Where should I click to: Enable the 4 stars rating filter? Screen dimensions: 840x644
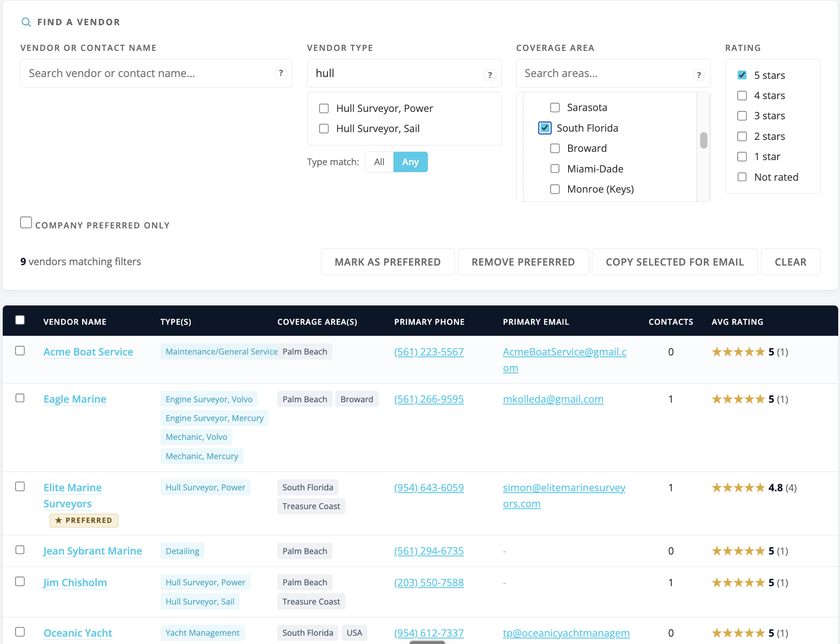pyautogui.click(x=742, y=95)
